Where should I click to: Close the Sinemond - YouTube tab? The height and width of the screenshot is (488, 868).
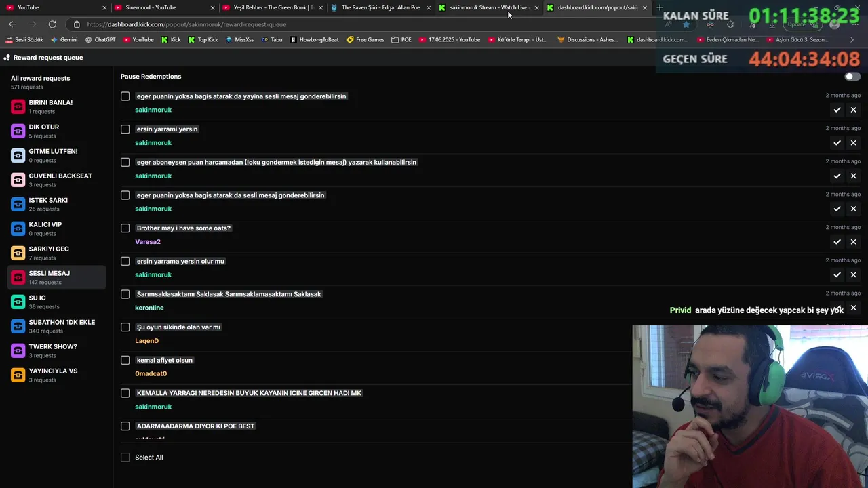point(212,7)
